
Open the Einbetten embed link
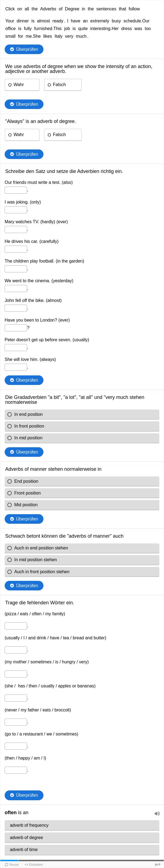click(x=34, y=865)
